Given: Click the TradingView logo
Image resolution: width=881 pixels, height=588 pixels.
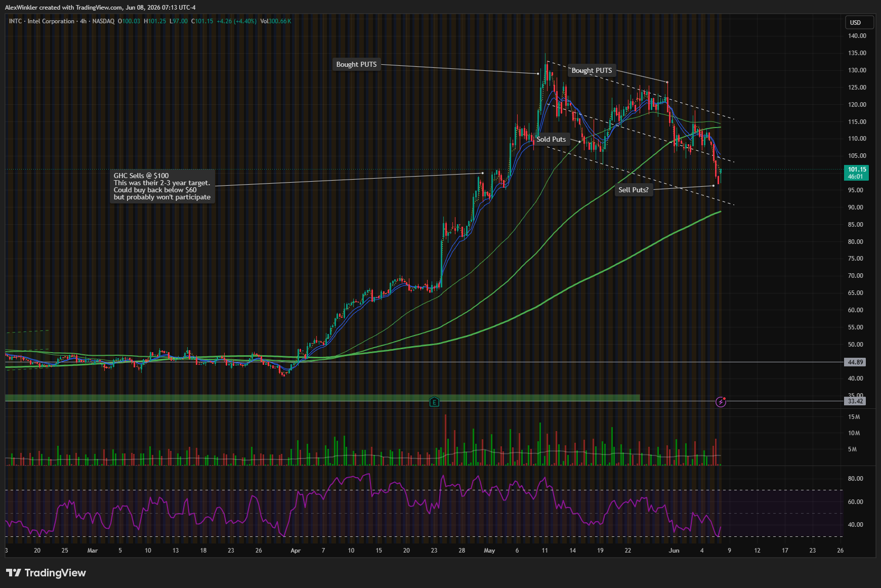Looking at the screenshot, I should point(46,573).
